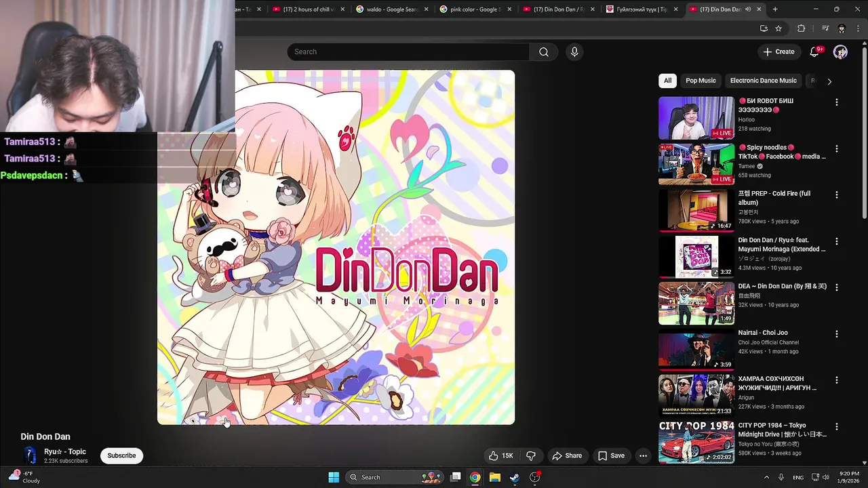Switch to the Гүйлгээний түүх tab
The width and height of the screenshot is (868, 488).
[641, 9]
